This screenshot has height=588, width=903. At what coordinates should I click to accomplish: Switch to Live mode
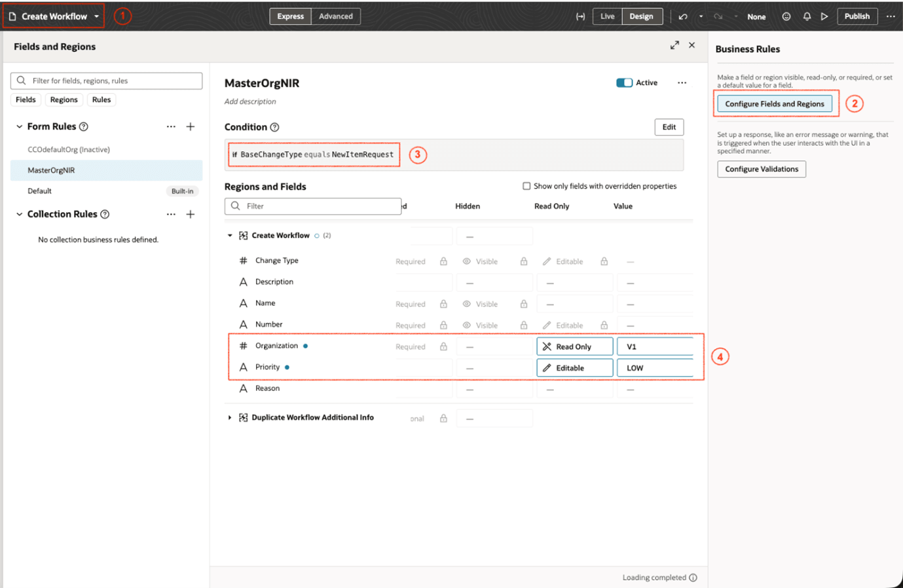608,16
